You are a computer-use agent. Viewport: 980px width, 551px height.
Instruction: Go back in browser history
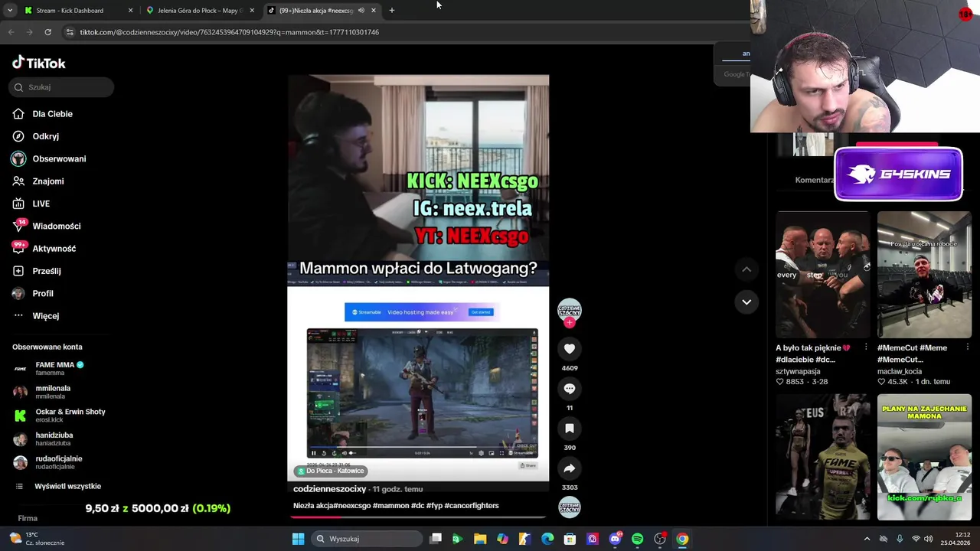point(11,32)
